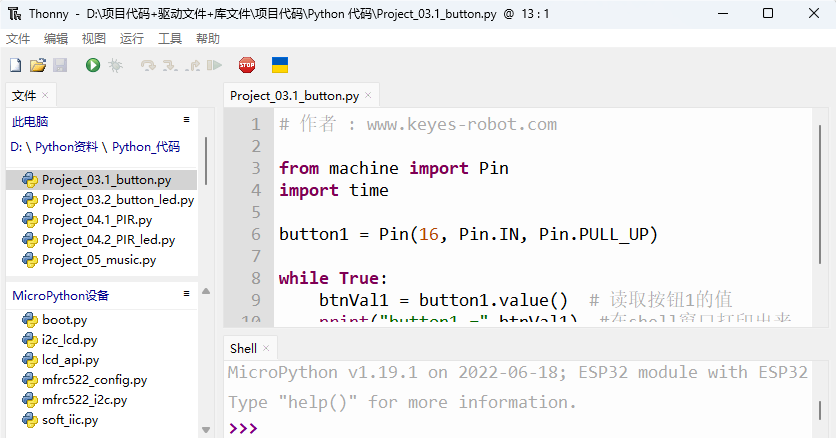Select Project_04.1_PIR.py in the file list
Viewport: 836px width, 438px height.
[x=97, y=220]
